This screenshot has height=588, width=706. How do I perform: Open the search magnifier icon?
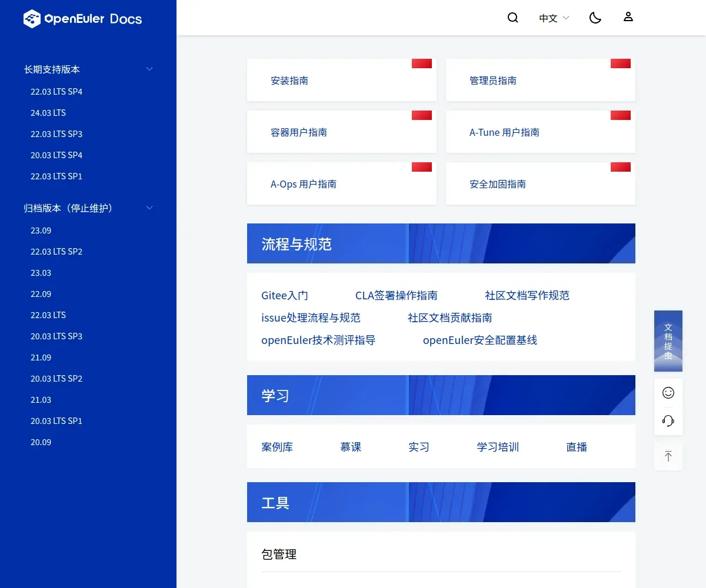(513, 18)
